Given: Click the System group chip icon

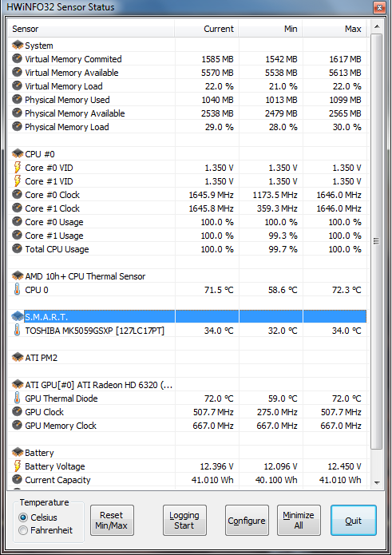Looking at the screenshot, I should pyautogui.click(x=18, y=46).
